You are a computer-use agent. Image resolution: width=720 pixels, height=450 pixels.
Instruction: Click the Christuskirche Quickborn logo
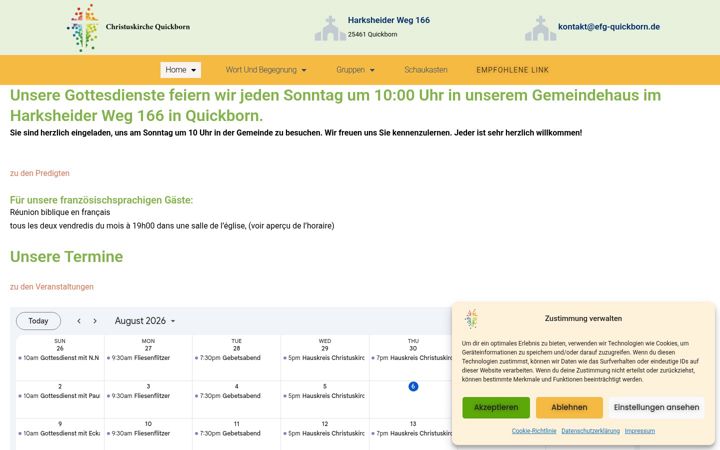83,28
